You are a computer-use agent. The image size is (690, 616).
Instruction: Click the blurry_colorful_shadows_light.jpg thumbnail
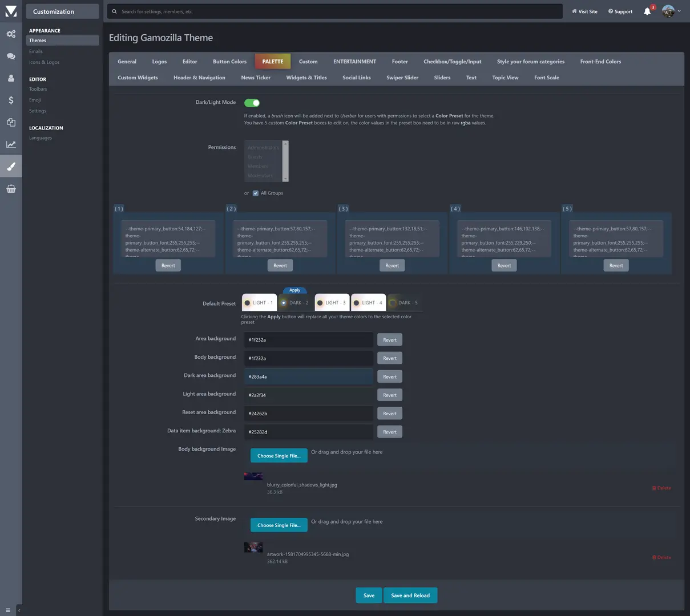(253, 476)
